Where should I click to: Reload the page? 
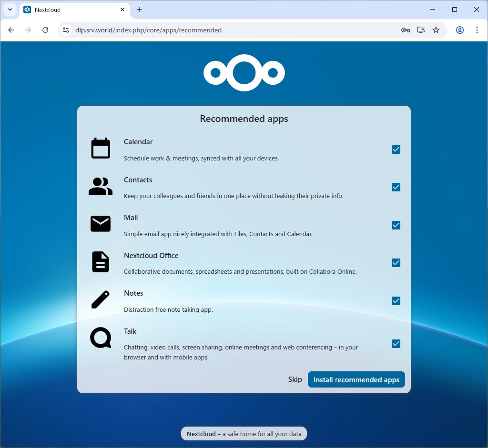pos(45,30)
